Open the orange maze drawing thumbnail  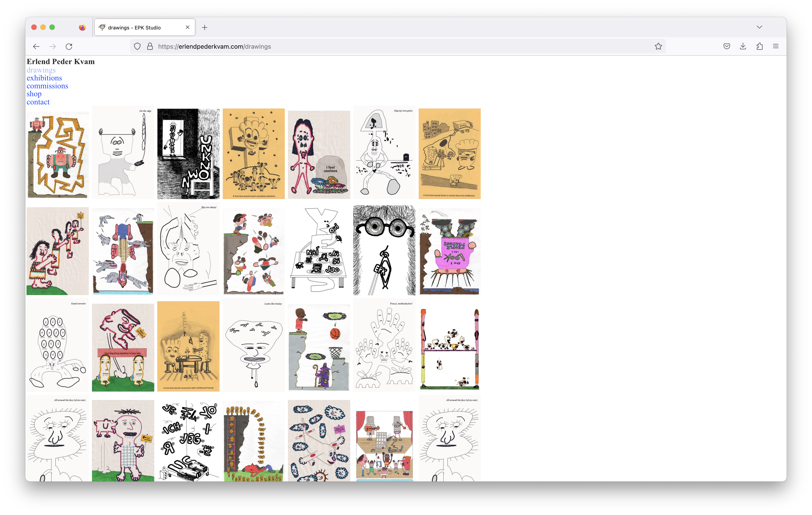[58, 155]
